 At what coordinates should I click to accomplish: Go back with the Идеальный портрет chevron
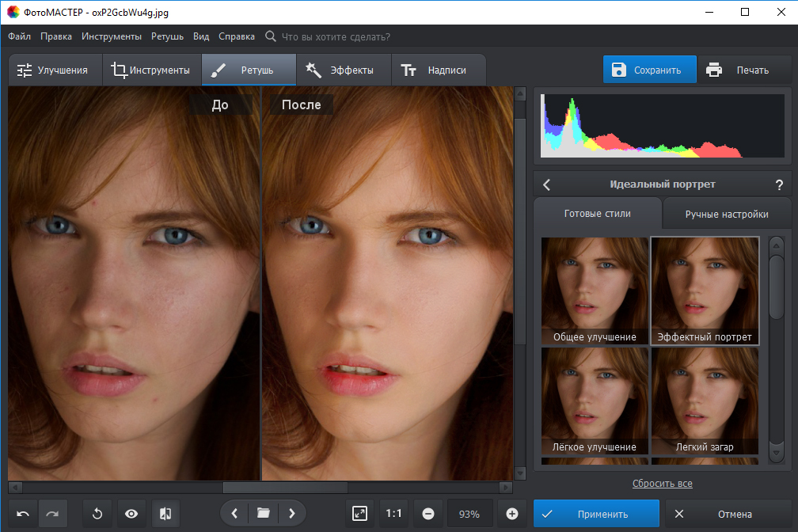tap(546, 184)
